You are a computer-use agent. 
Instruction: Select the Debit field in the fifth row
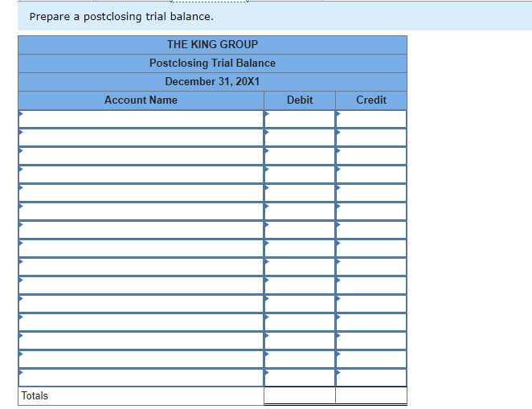pos(300,193)
